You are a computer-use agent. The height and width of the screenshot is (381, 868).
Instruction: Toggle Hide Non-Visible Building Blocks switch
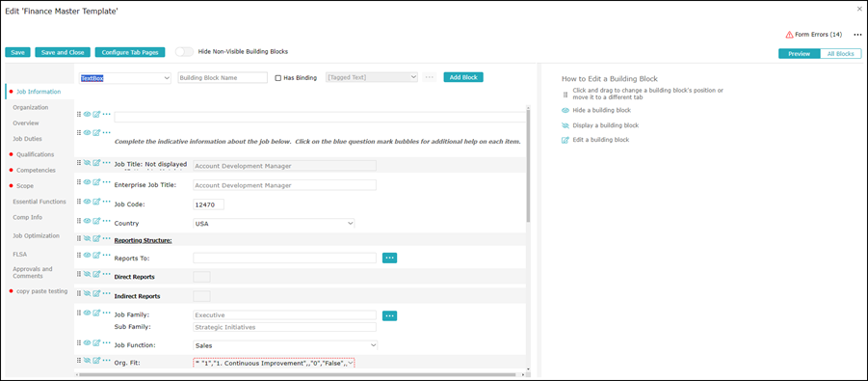(x=184, y=51)
